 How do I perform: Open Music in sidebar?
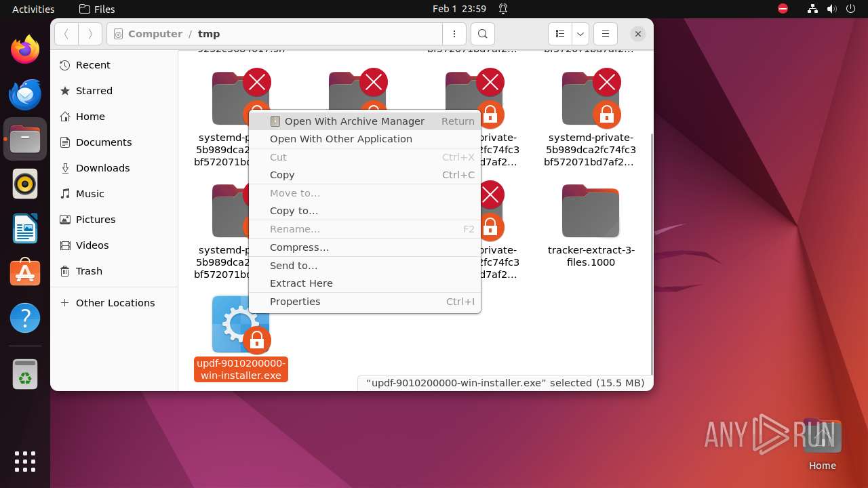click(114, 194)
